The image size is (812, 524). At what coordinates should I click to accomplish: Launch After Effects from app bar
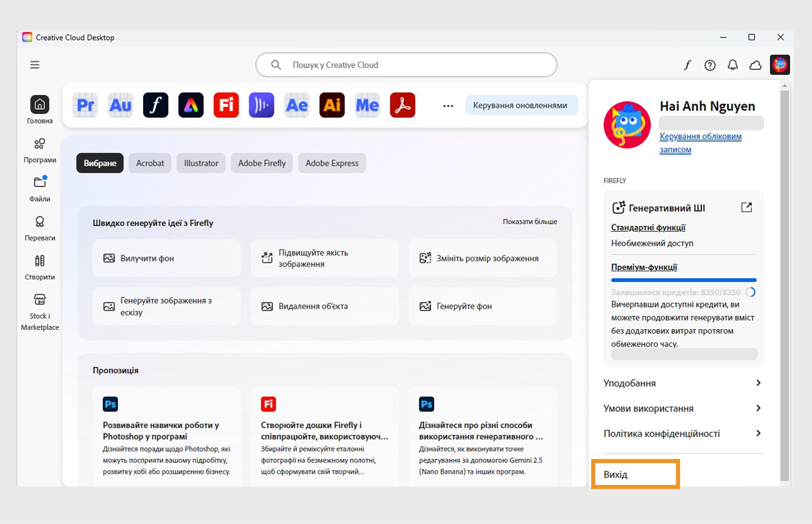point(297,105)
